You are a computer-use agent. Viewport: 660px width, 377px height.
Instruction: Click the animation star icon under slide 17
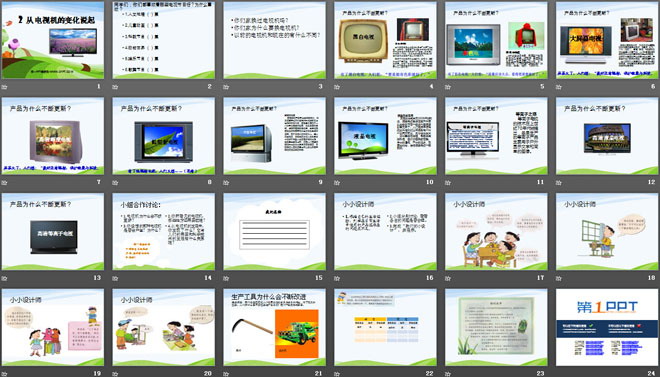(448, 278)
